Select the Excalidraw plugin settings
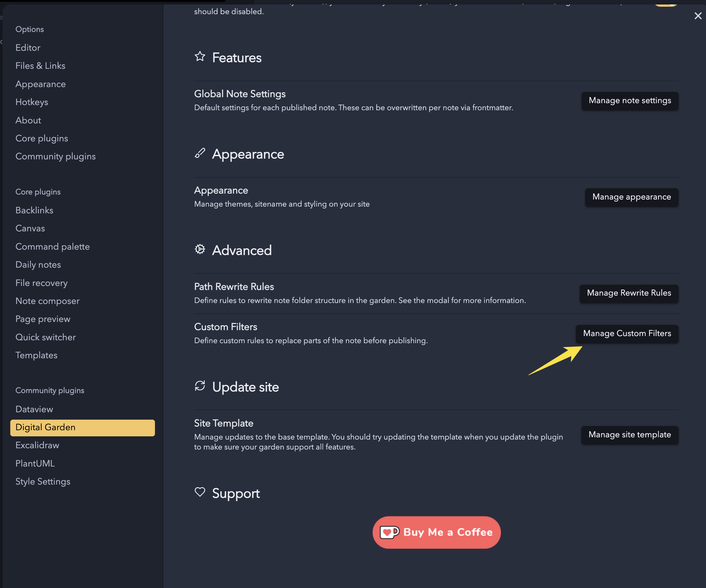 tap(37, 445)
